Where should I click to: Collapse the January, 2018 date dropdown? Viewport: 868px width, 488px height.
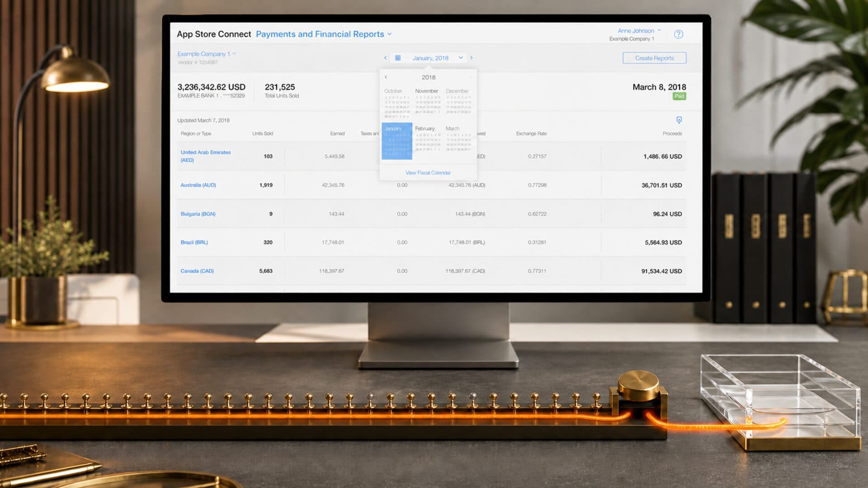tap(460, 58)
